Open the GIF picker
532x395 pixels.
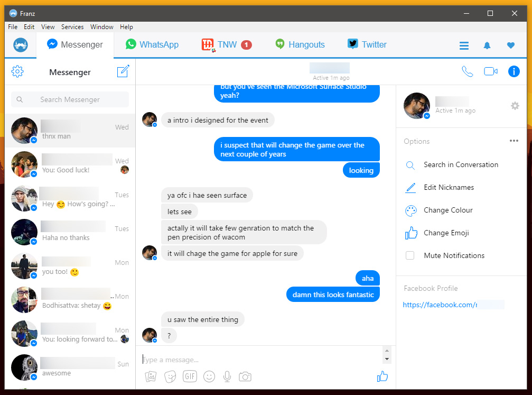tap(190, 376)
